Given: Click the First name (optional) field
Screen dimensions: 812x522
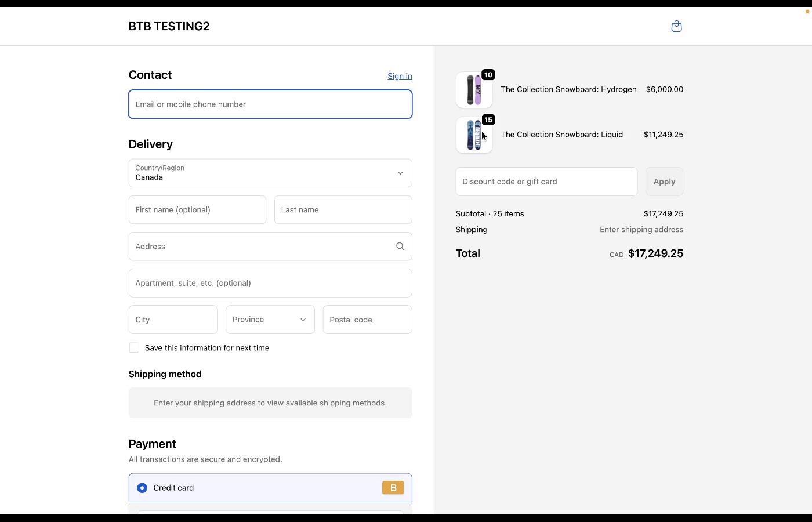Looking at the screenshot, I should (197, 210).
